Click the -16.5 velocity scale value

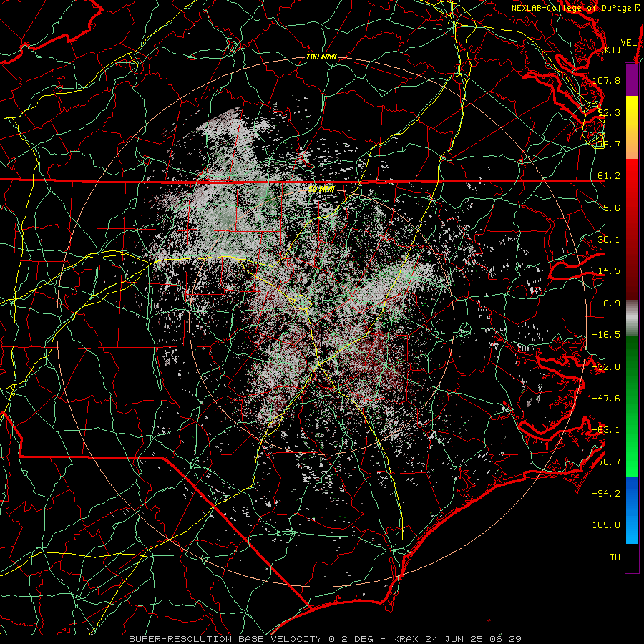point(606,335)
